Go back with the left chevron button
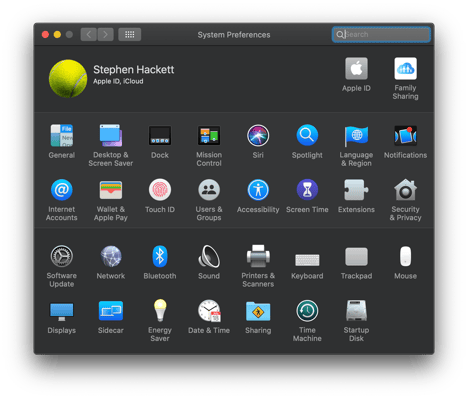The width and height of the screenshot is (468, 399). [x=89, y=34]
